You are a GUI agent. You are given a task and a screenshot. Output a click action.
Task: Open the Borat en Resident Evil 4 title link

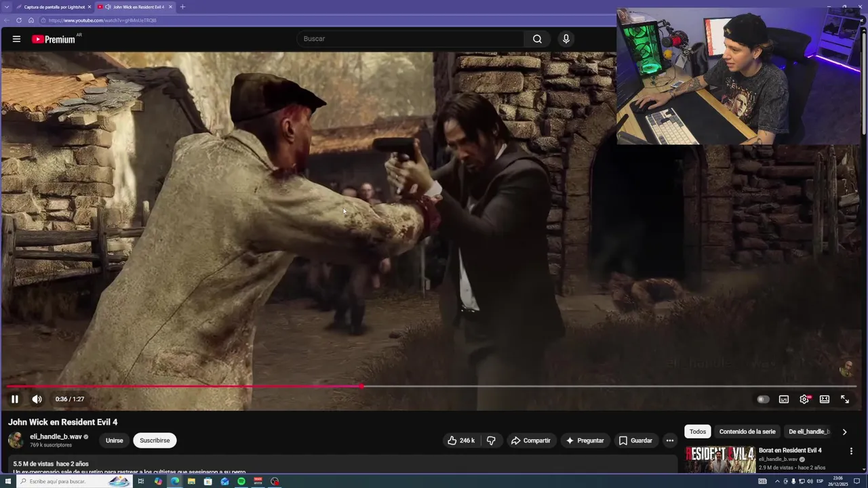pos(790,451)
